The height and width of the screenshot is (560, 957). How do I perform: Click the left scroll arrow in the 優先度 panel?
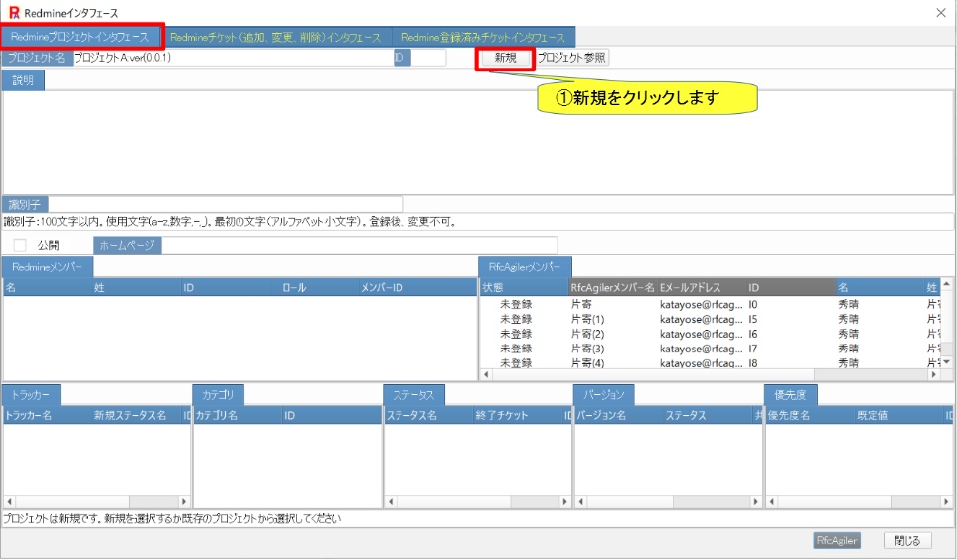772,502
